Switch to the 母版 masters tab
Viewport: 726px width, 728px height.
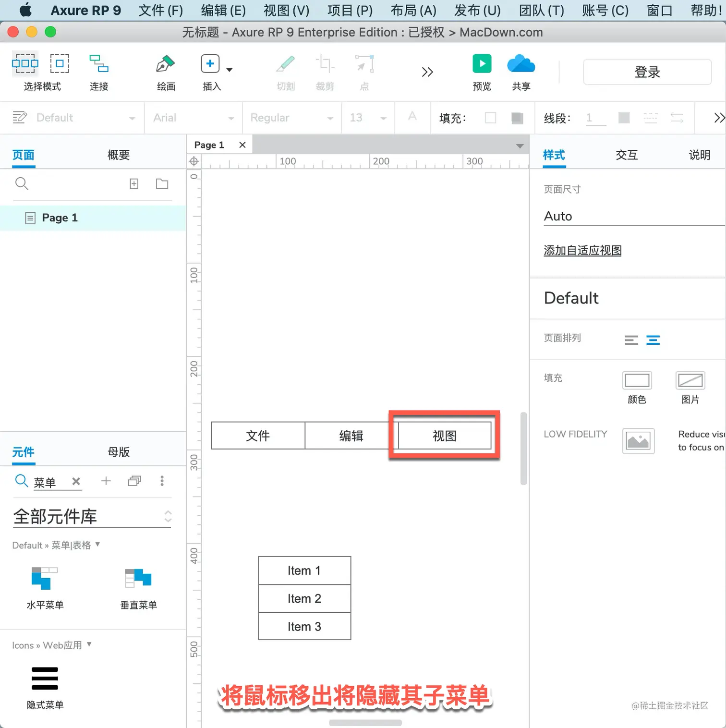coord(119,452)
